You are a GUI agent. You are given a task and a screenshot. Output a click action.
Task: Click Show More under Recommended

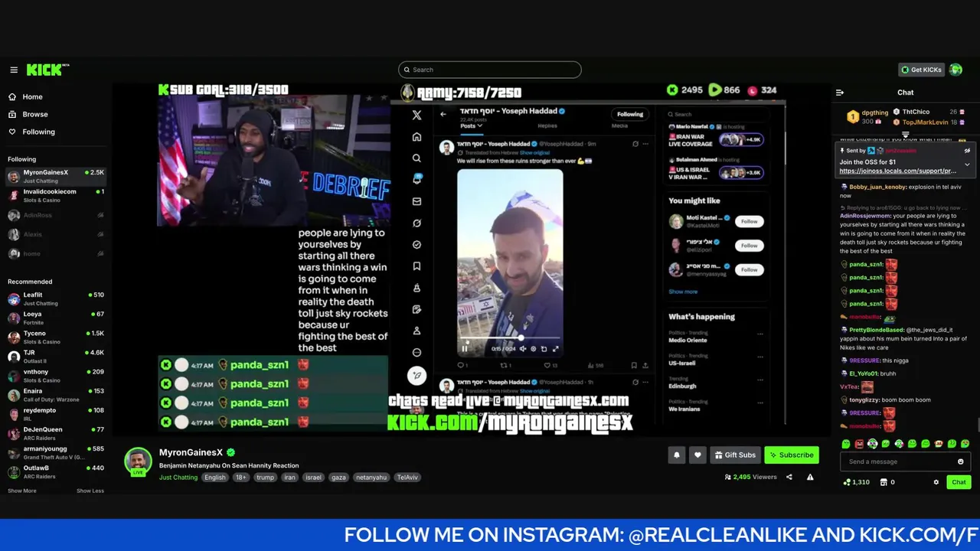pos(22,491)
